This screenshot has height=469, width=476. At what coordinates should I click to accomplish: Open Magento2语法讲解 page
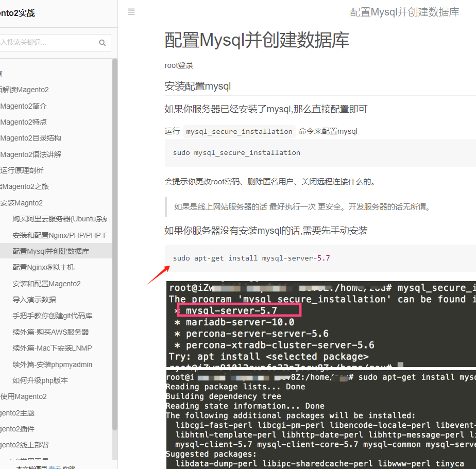[31, 154]
